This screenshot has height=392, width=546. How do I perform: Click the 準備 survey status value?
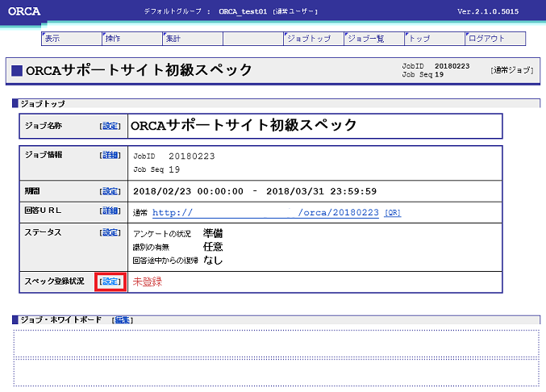tap(213, 233)
